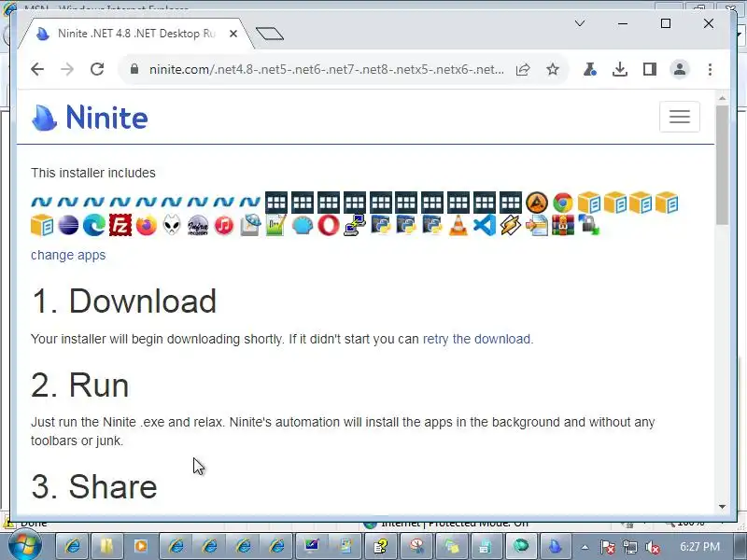The image size is (747, 560).
Task: Reload the Ninite page
Action: coord(97,69)
